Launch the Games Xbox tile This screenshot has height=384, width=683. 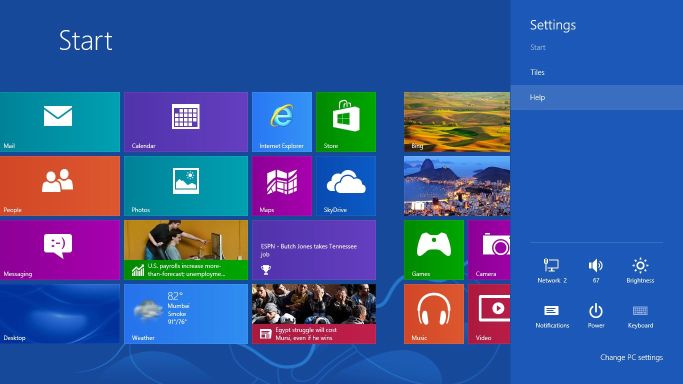(x=434, y=250)
